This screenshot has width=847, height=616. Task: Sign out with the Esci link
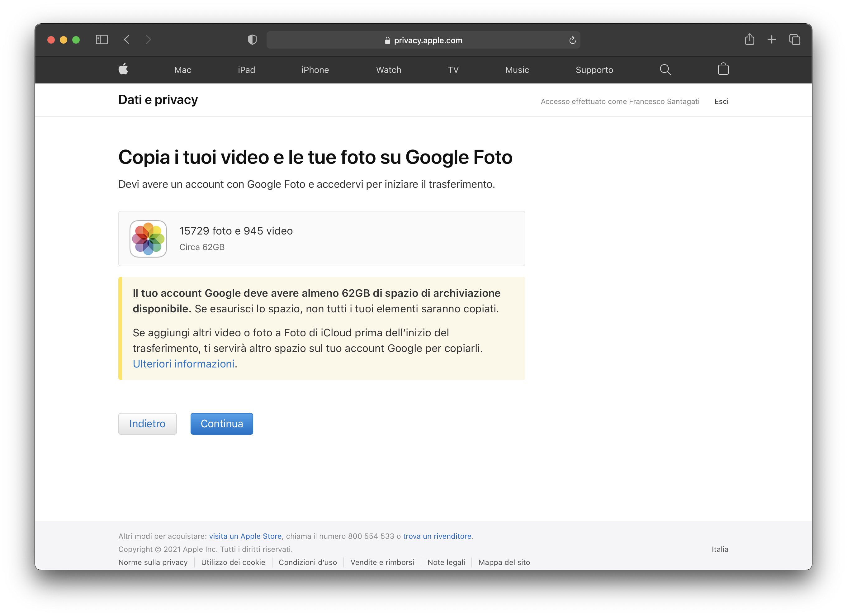tap(721, 102)
